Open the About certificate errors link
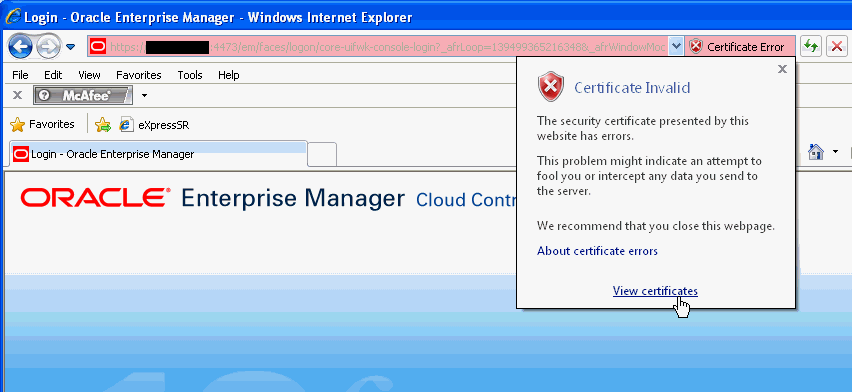Screen dimensions: 852x392 pyautogui.click(x=597, y=251)
